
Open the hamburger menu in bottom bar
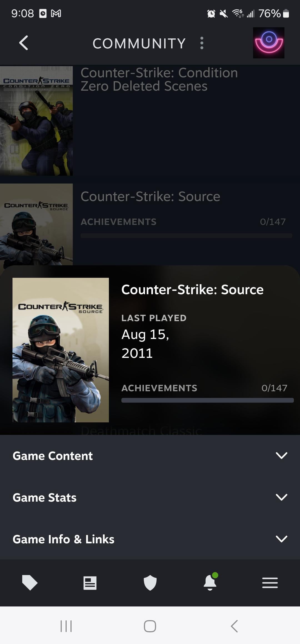click(270, 583)
